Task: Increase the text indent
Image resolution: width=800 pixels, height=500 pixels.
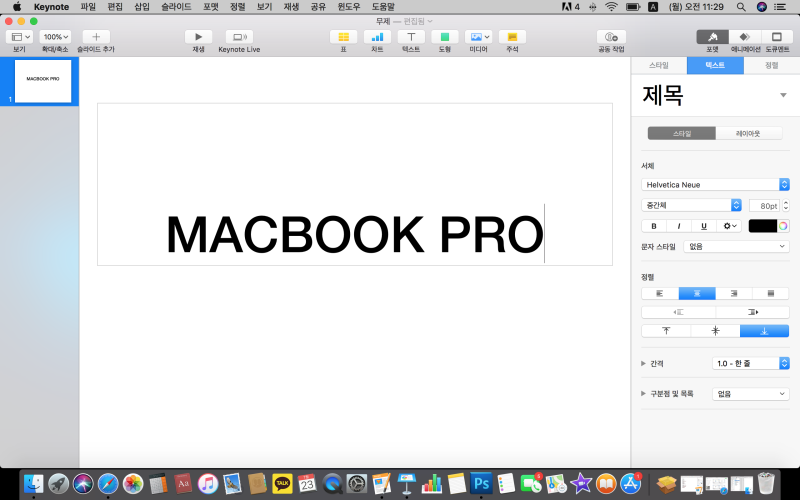Action: click(753, 312)
